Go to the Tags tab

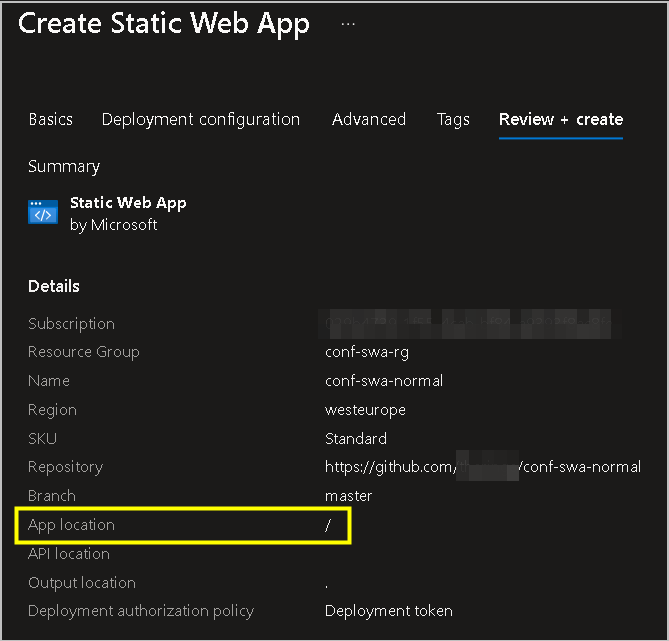click(x=453, y=120)
